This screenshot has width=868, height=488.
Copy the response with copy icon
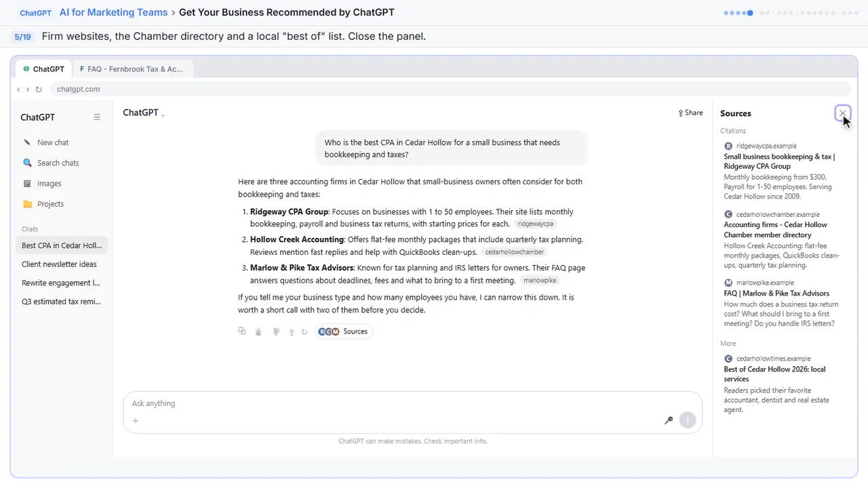tap(242, 331)
